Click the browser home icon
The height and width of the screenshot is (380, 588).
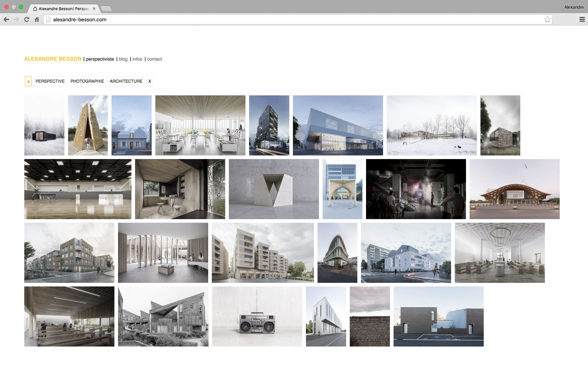click(x=37, y=20)
